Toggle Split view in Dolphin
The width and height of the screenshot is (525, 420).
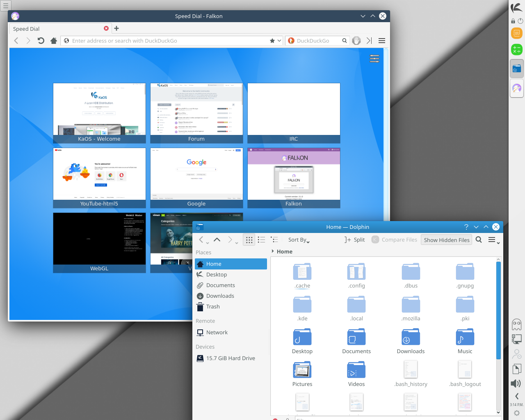pyautogui.click(x=354, y=240)
